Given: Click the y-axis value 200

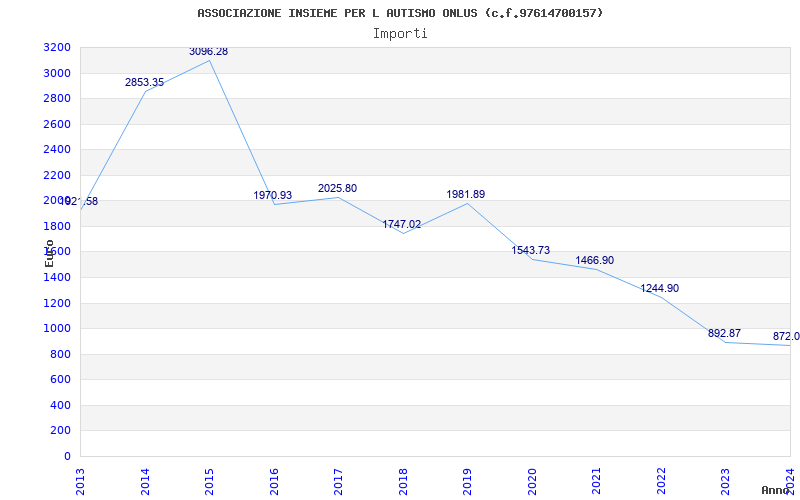Looking at the screenshot, I should [60, 431].
